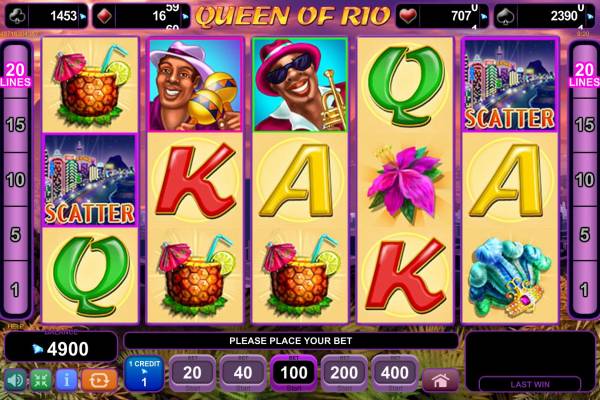The image size is (600, 400).
Task: Click the Scatter symbol on the first reel
Action: pos(90,180)
